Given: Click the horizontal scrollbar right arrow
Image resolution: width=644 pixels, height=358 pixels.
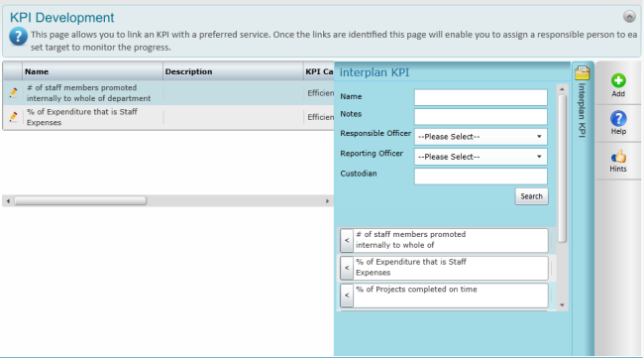Looking at the screenshot, I should [327, 201].
